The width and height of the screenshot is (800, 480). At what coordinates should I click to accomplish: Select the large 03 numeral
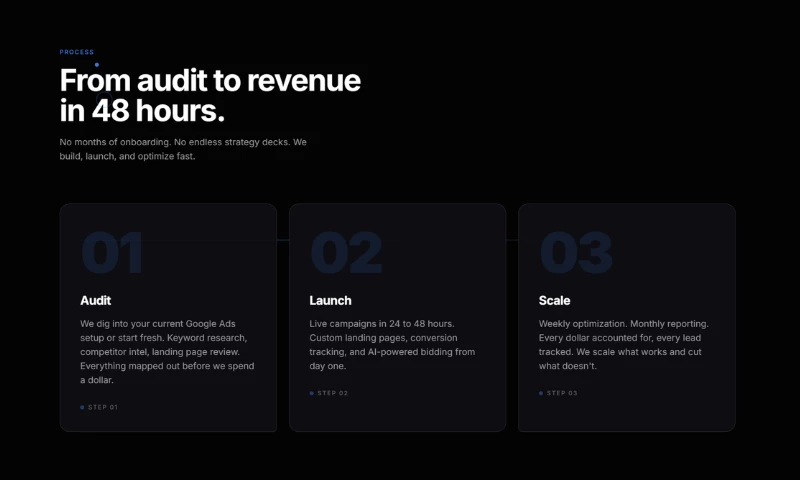point(576,254)
